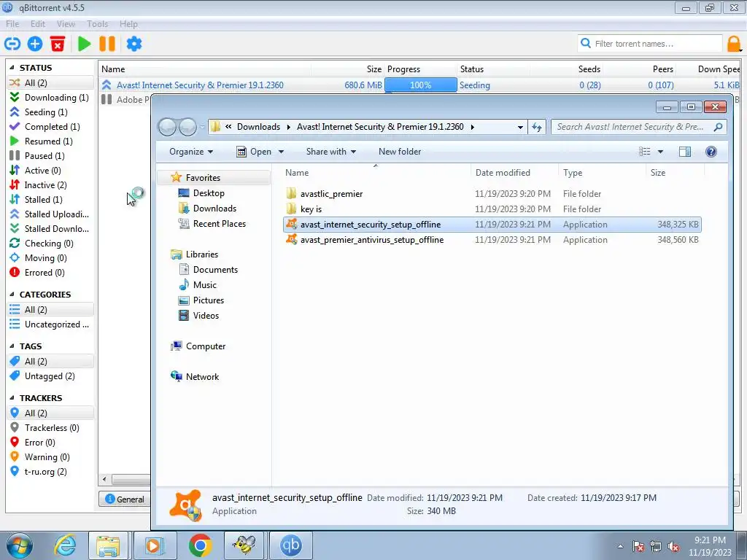Screen dimensions: 747x560
Task: Click the Add torrent link icon in qBittorrent toolbar
Action: (12, 44)
